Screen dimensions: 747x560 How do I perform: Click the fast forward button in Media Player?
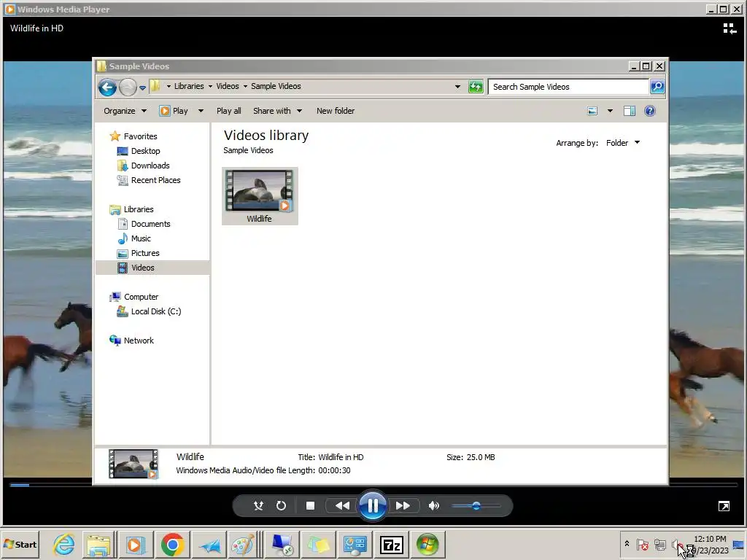[x=403, y=506]
